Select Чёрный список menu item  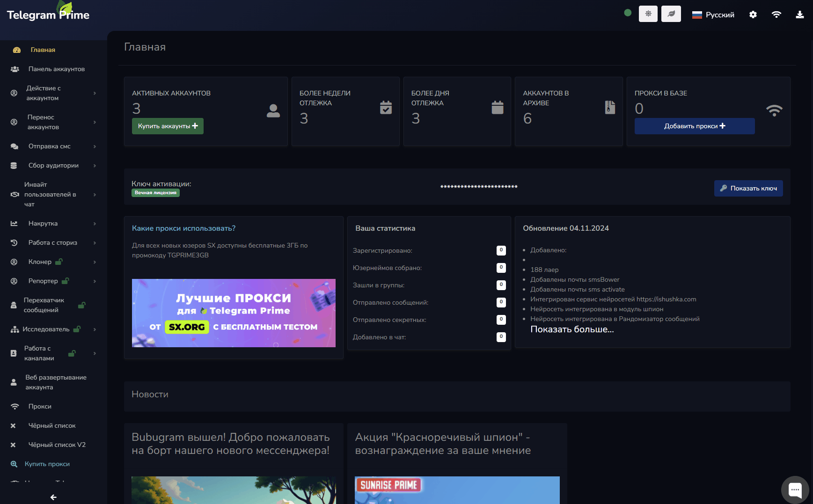click(51, 425)
